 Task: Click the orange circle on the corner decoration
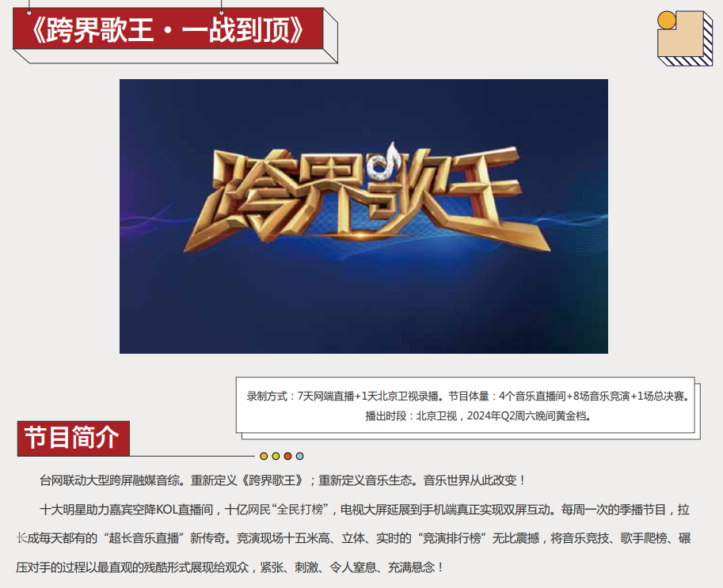click(x=666, y=21)
